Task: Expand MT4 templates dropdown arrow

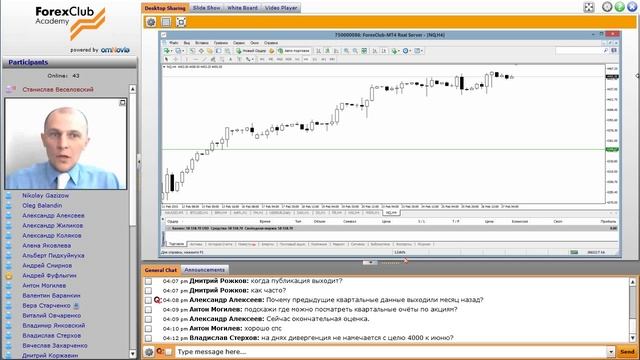Action: [x=422, y=51]
